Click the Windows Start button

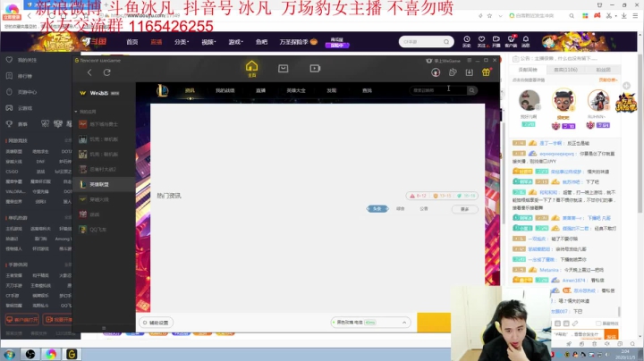click(x=10, y=354)
